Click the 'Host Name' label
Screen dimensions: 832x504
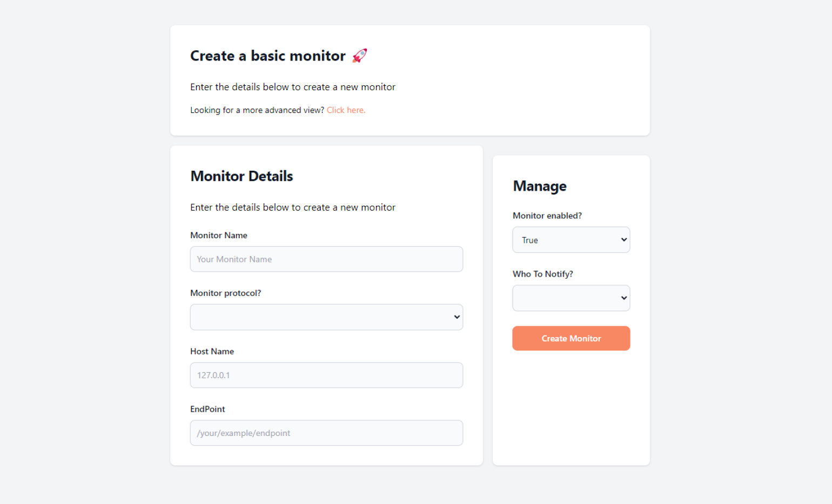(212, 352)
